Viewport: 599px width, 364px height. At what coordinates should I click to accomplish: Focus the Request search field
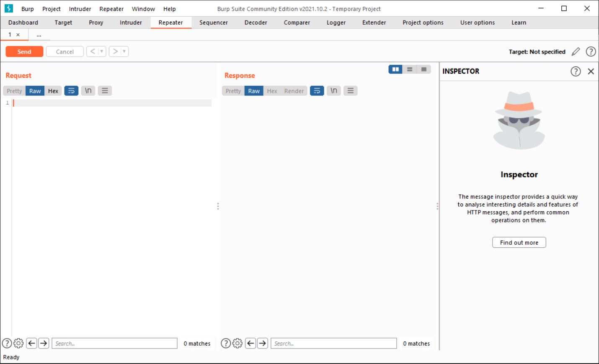[x=115, y=343]
